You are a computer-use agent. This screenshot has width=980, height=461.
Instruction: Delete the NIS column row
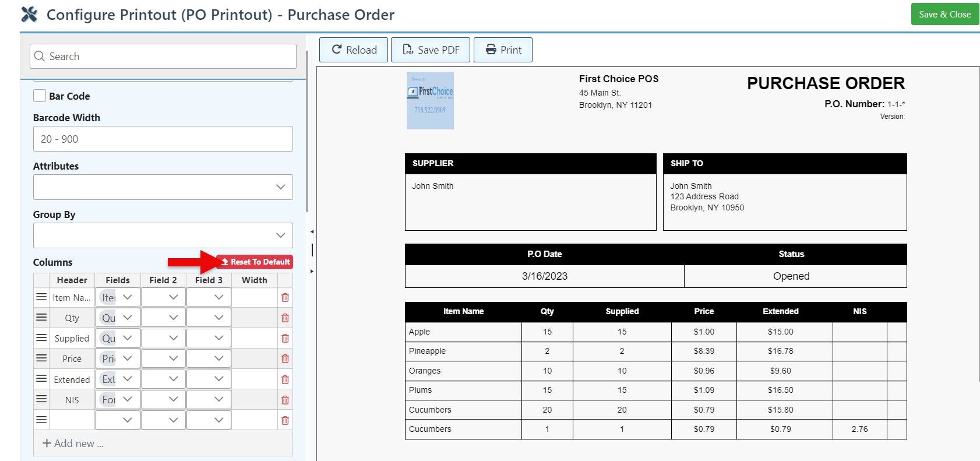coord(285,400)
